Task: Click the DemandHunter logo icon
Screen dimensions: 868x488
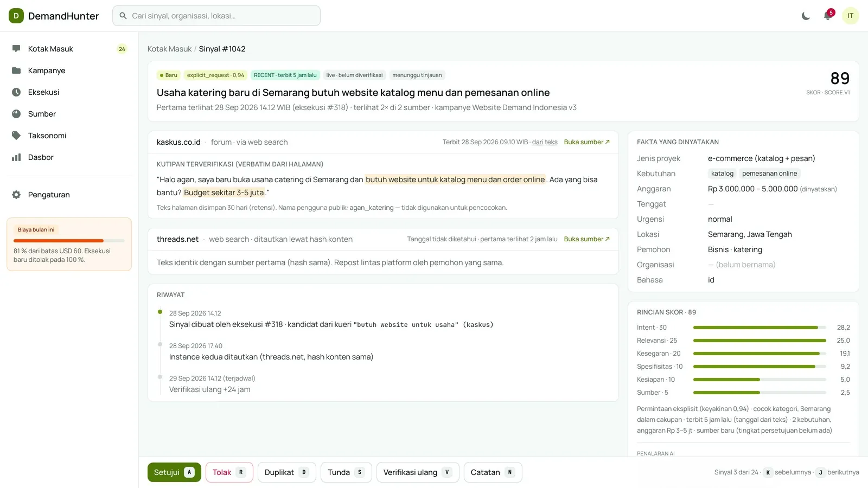Action: click(x=16, y=16)
